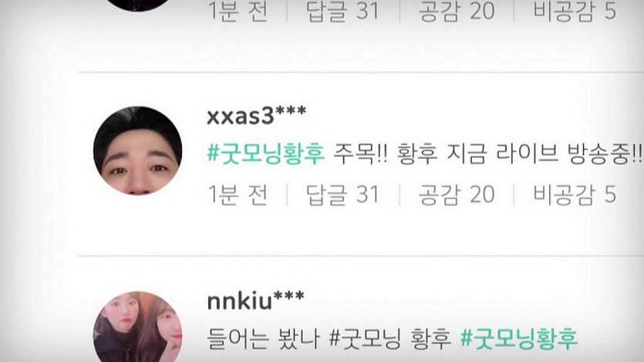
Task: Open 1분 전 timestamp of xxas3 comment
Action: [238, 195]
